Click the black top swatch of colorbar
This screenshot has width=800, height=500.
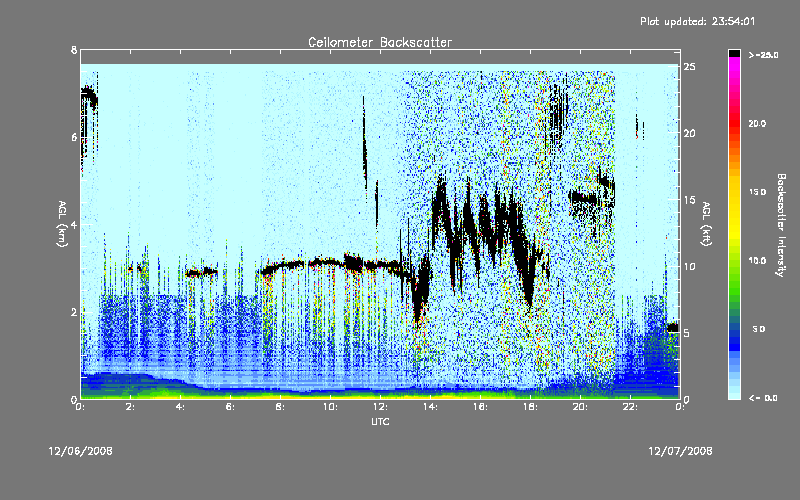pyautogui.click(x=734, y=53)
